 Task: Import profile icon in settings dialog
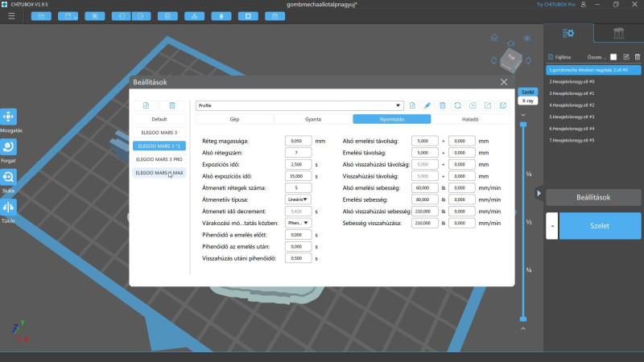coord(473,105)
